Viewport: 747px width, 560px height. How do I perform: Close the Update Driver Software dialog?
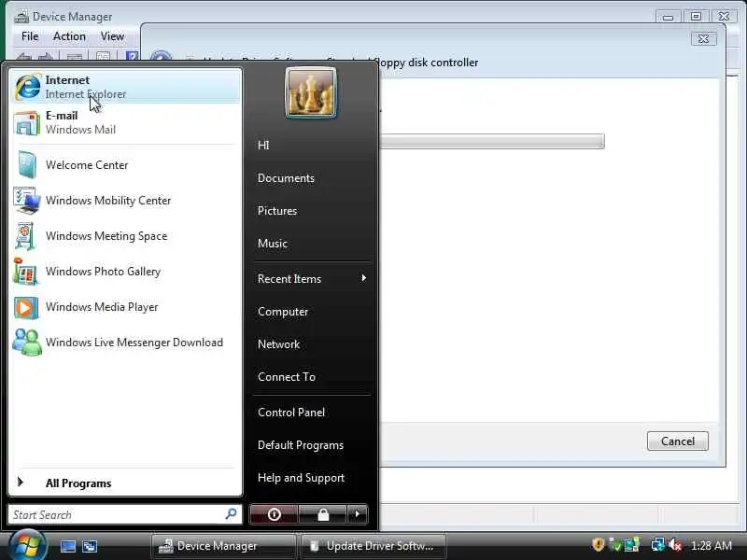click(704, 38)
